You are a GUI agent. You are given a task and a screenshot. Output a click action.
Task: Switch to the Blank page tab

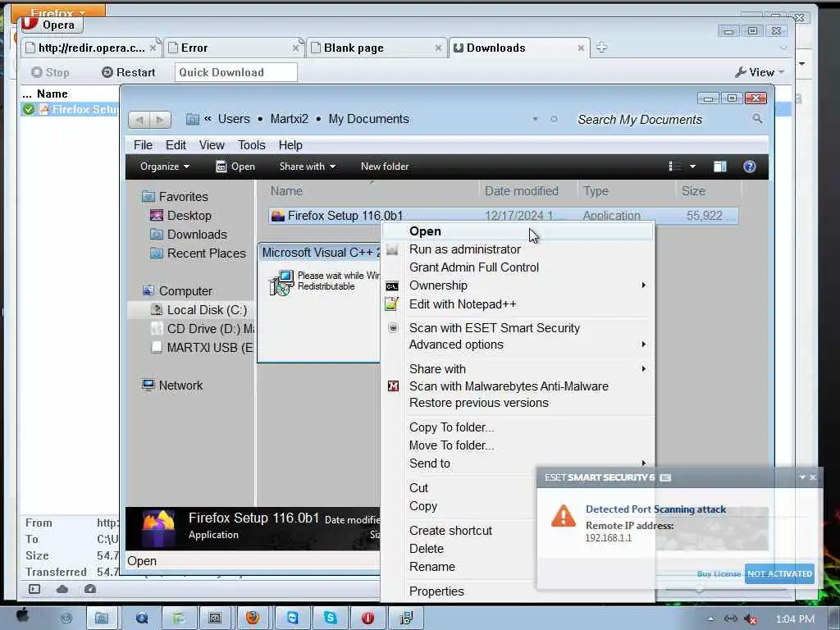376,48
